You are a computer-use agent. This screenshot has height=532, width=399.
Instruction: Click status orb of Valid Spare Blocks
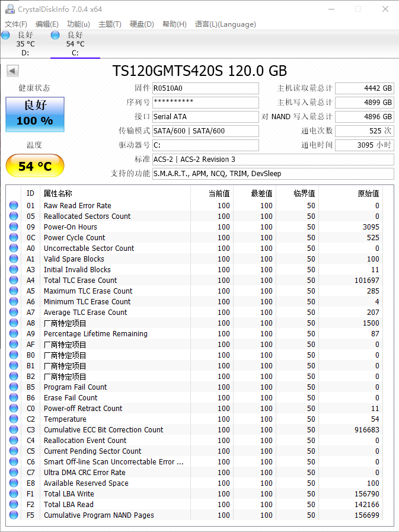coord(14,259)
